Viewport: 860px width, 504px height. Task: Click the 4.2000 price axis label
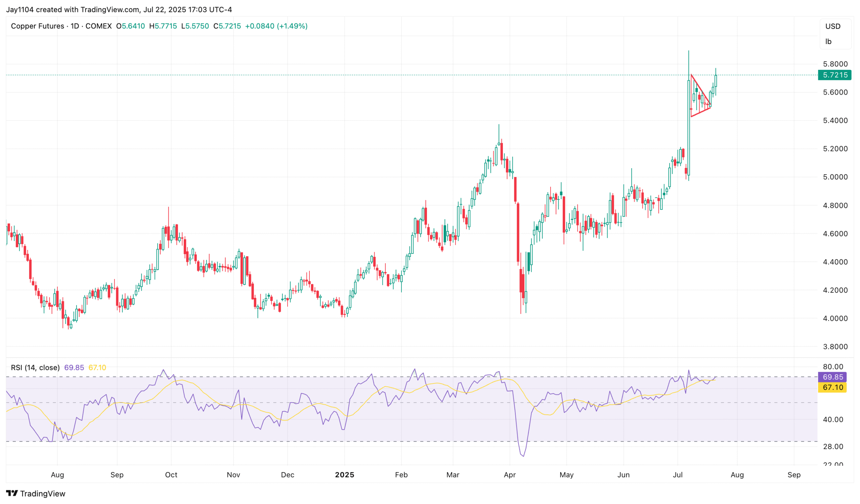pyautogui.click(x=835, y=290)
